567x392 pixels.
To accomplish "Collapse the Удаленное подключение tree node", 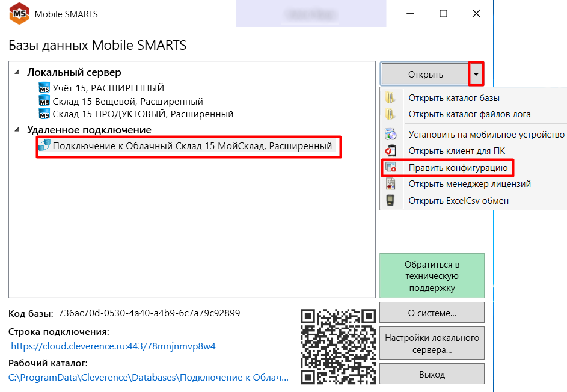I will [x=17, y=129].
